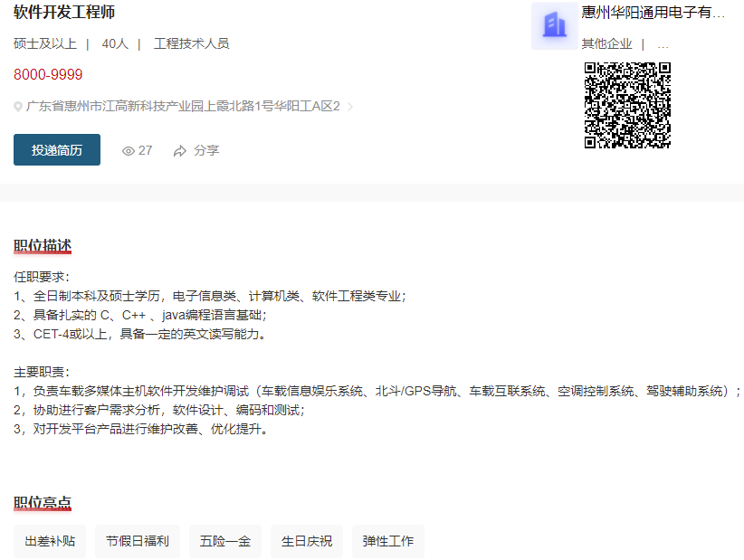
Task: Click the eye view-count icon
Action: (x=129, y=151)
